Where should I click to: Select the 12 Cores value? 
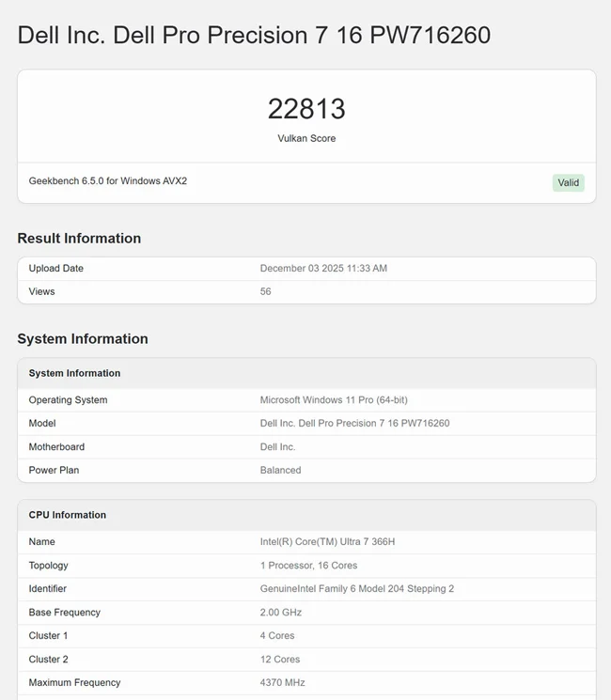(280, 660)
